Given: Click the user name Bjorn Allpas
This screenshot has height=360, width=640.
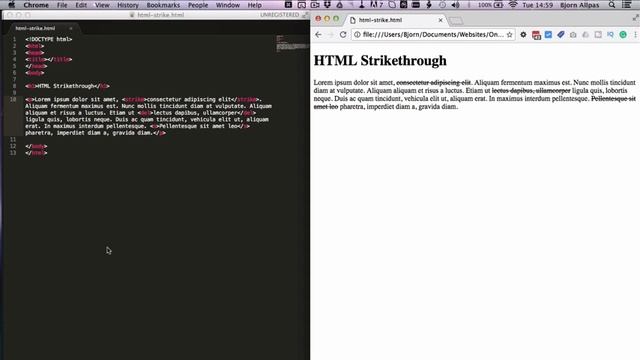Looking at the screenshot, I should click(580, 5).
